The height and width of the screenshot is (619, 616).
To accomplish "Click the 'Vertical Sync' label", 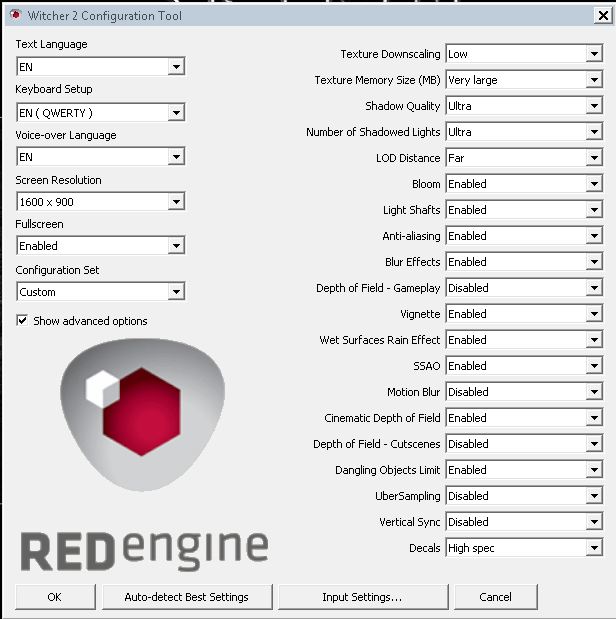I will click(x=410, y=522).
